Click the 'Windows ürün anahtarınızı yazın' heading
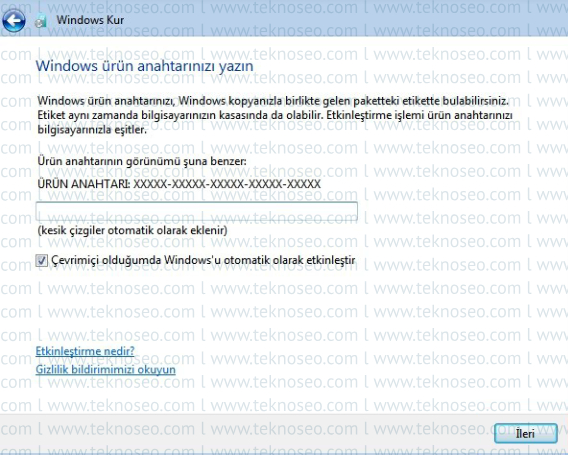The height and width of the screenshot is (455, 568). pyautogui.click(x=145, y=66)
